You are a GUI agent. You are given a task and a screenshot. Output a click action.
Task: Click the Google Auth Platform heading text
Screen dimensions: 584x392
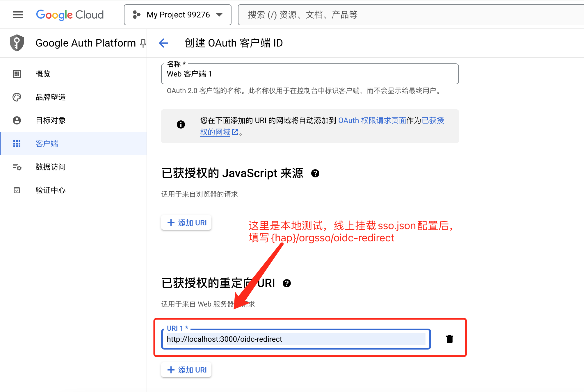coord(86,43)
